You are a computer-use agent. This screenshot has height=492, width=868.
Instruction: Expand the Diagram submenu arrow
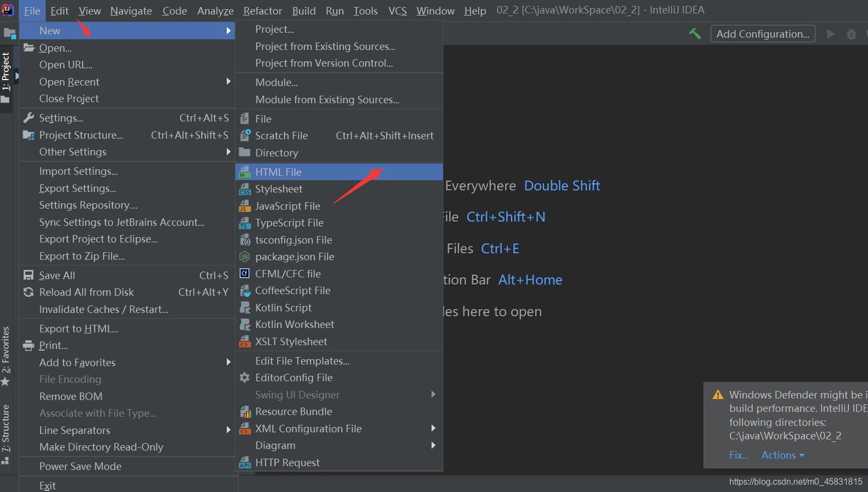[x=433, y=445]
